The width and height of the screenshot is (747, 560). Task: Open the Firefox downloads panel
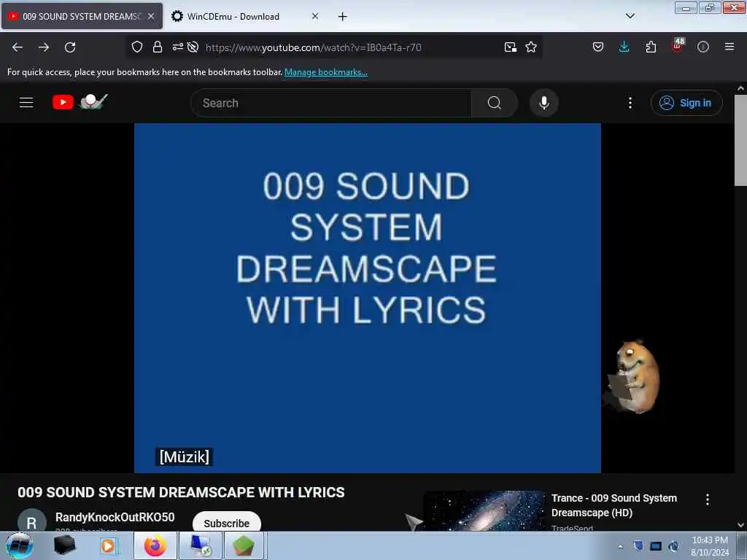click(x=624, y=47)
